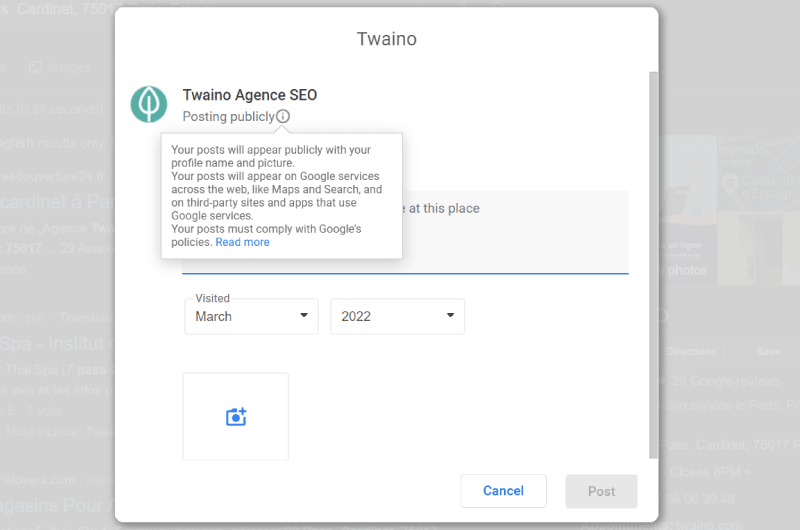Follow the Read more policies link

click(x=242, y=242)
